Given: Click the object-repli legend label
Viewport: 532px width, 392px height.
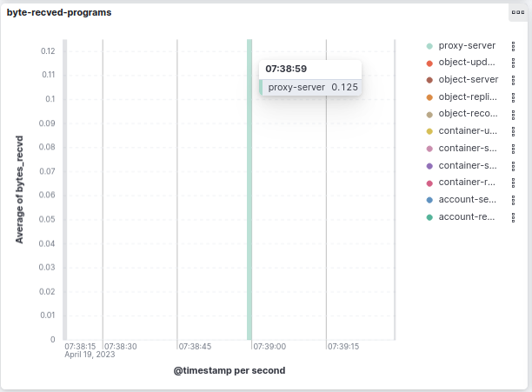Looking at the screenshot, I should click(x=468, y=96).
